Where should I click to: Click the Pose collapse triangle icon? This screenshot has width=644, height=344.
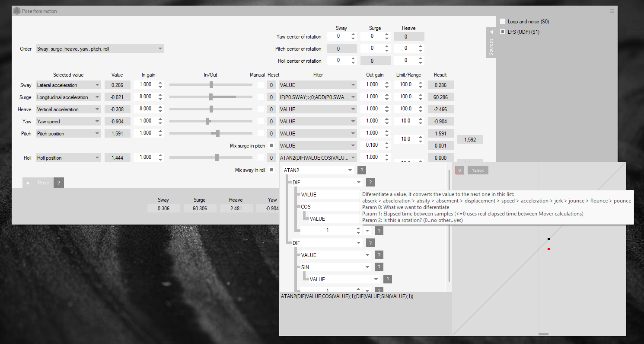(x=28, y=183)
